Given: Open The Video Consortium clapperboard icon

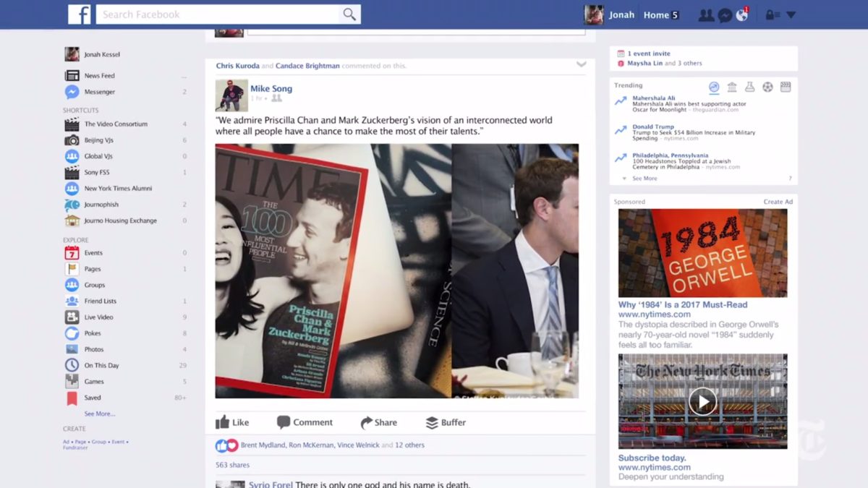Looking at the screenshot, I should point(72,124).
